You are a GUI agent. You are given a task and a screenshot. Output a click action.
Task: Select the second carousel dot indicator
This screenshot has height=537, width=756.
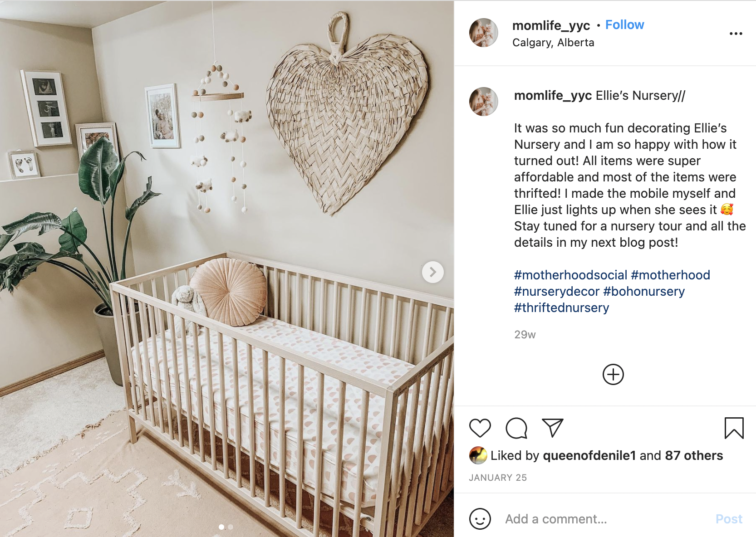pos(231,527)
